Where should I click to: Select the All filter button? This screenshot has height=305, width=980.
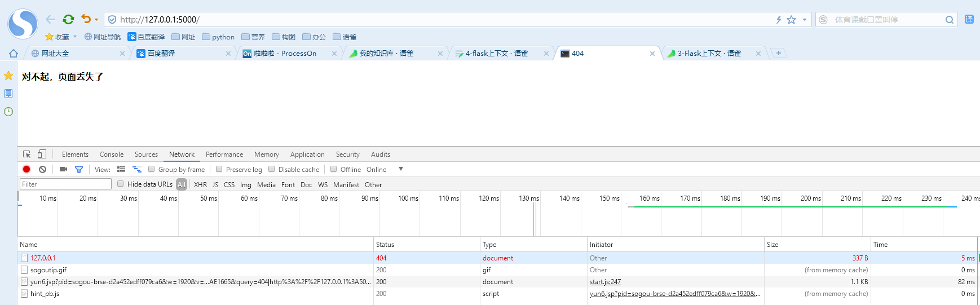coord(182,184)
